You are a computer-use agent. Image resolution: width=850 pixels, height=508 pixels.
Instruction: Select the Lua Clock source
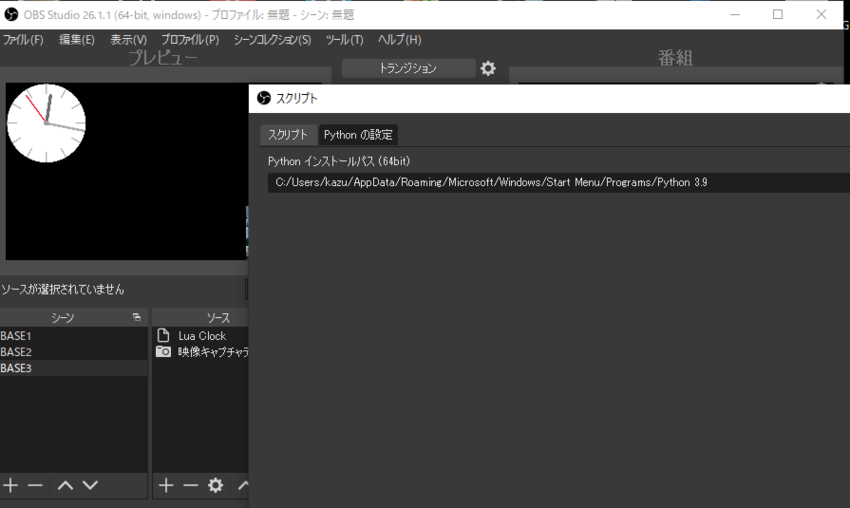(x=201, y=336)
